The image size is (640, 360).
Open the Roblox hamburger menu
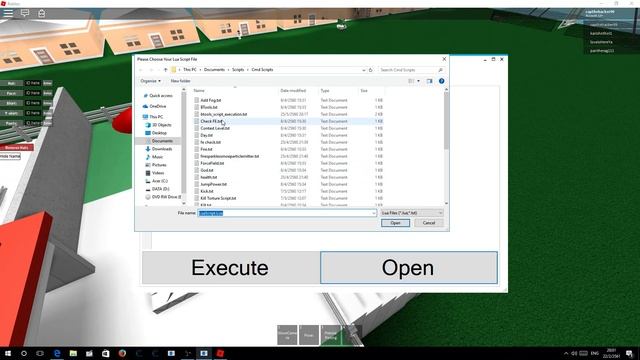[x=8, y=13]
